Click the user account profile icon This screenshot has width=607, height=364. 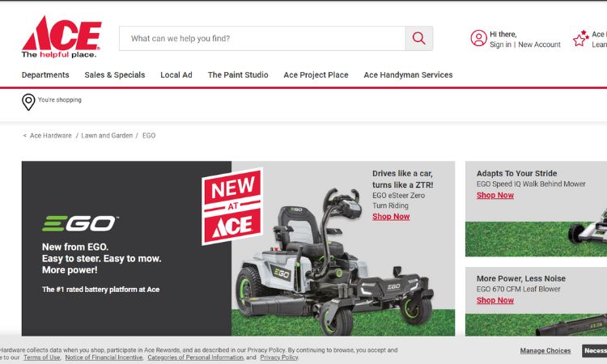[x=479, y=38]
